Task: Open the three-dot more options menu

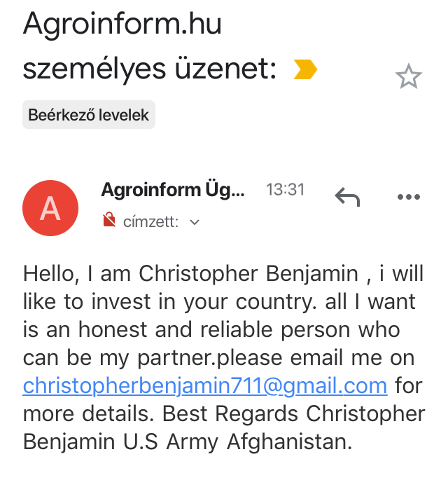Action: pos(408,197)
